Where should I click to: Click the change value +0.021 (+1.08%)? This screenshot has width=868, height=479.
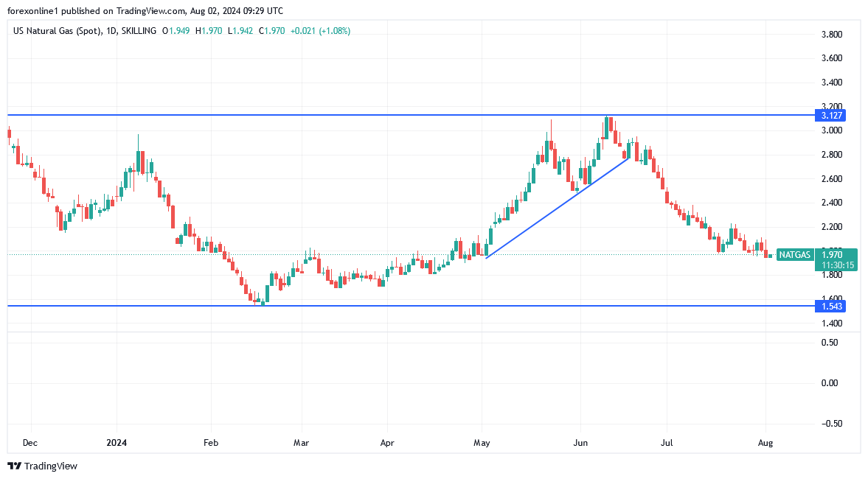tap(320, 31)
